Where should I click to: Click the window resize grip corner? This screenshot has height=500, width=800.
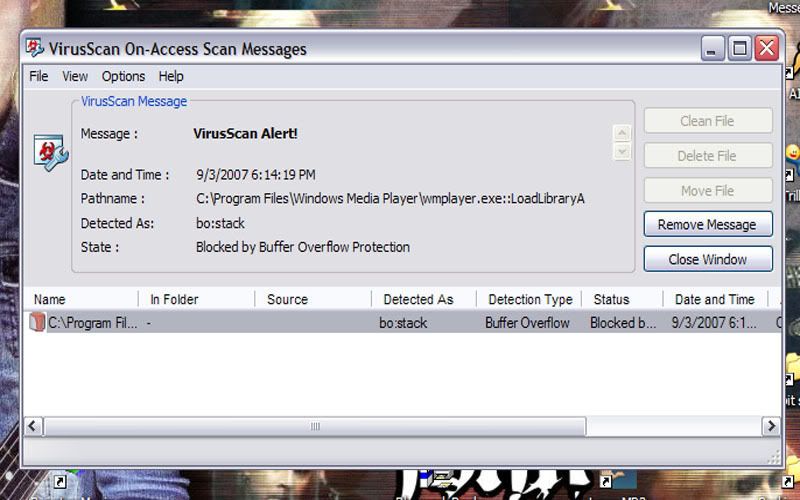click(775, 457)
